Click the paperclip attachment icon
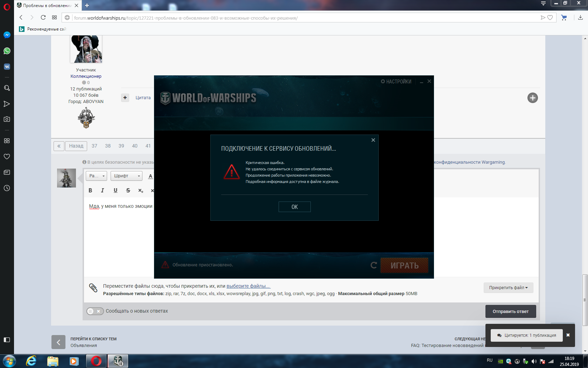Viewport: 588px width, 368px height. (x=93, y=288)
